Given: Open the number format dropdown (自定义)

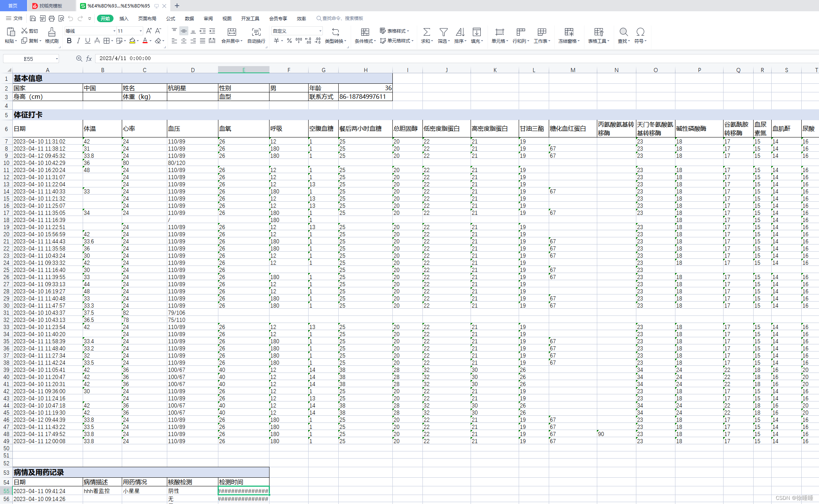Looking at the screenshot, I should pyautogui.click(x=320, y=31).
